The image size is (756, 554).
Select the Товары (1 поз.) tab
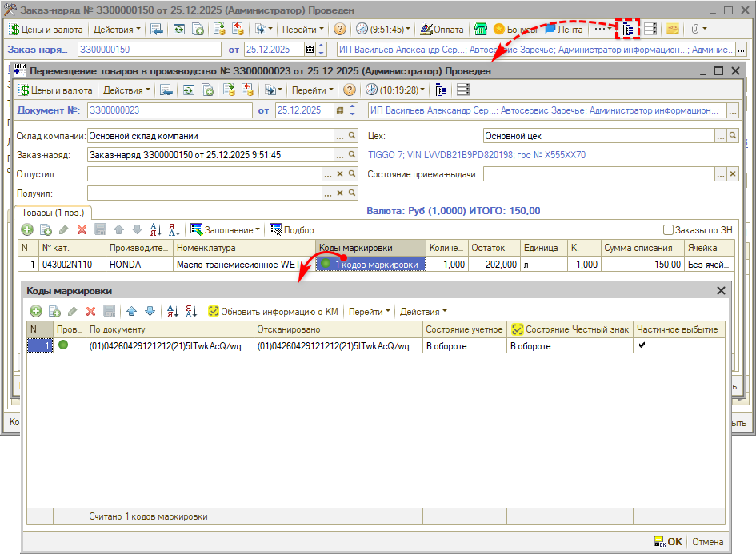coord(54,212)
